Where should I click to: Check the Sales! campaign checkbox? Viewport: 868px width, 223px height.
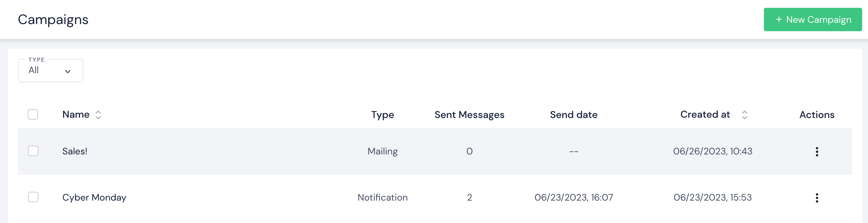33,151
